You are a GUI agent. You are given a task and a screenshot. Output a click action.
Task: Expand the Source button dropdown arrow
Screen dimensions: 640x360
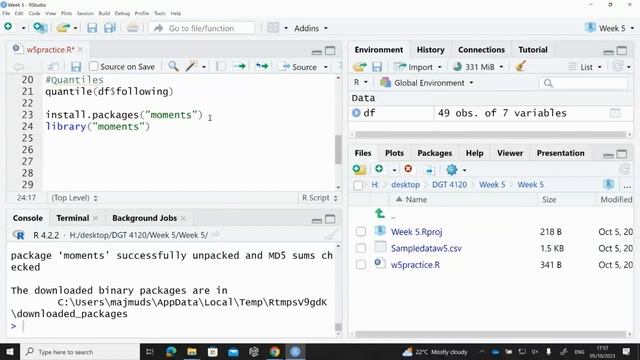point(326,67)
